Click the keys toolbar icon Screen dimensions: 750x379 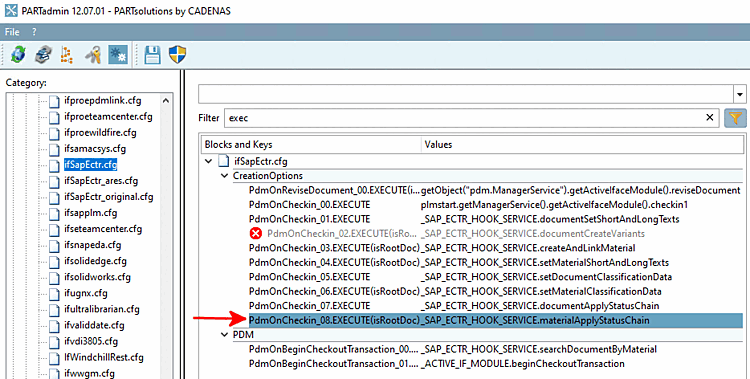tap(93, 55)
